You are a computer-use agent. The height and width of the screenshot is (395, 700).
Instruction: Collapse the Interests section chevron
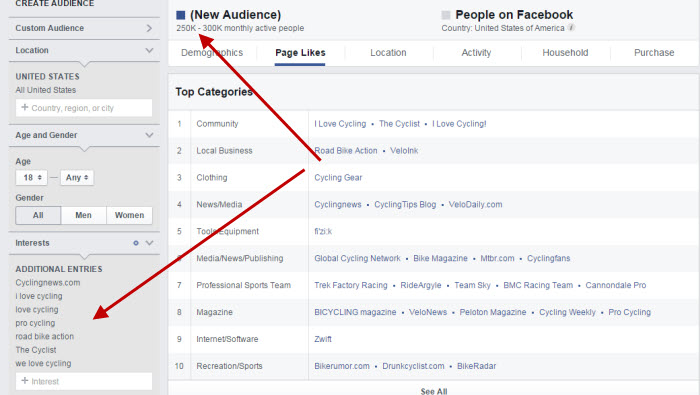tap(150, 243)
